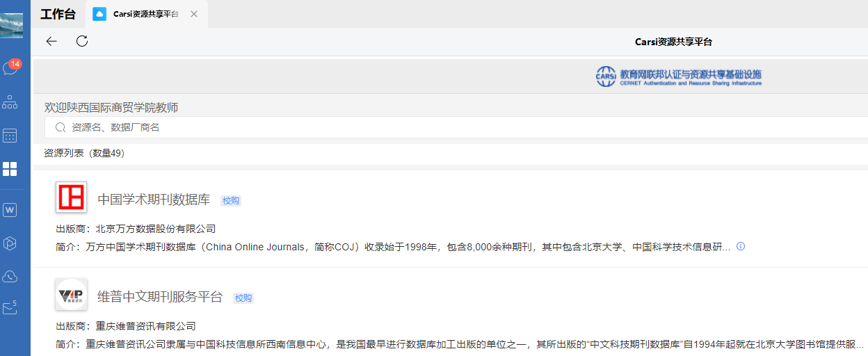
Task: Open messages with 14 unread badge
Action: (x=10, y=68)
